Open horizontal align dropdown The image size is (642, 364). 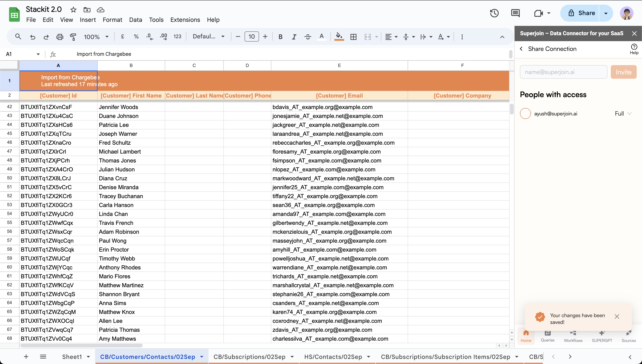tap(391, 37)
